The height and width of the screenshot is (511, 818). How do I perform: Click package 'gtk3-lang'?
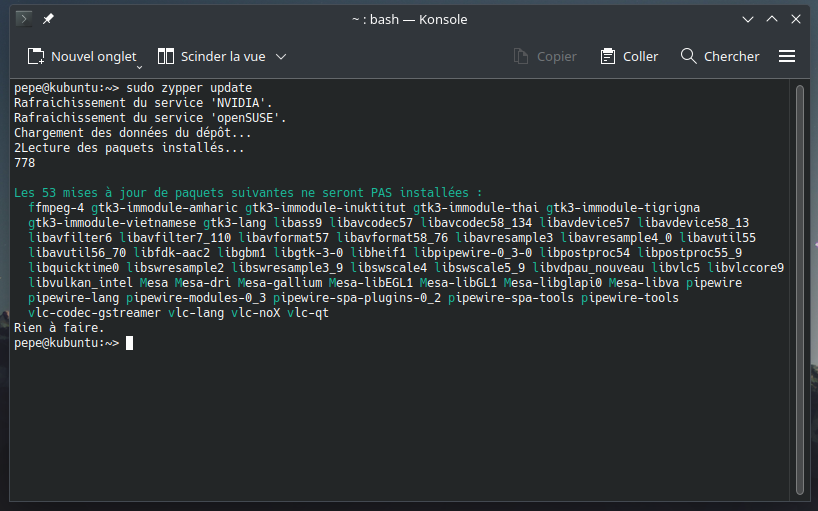coord(235,223)
